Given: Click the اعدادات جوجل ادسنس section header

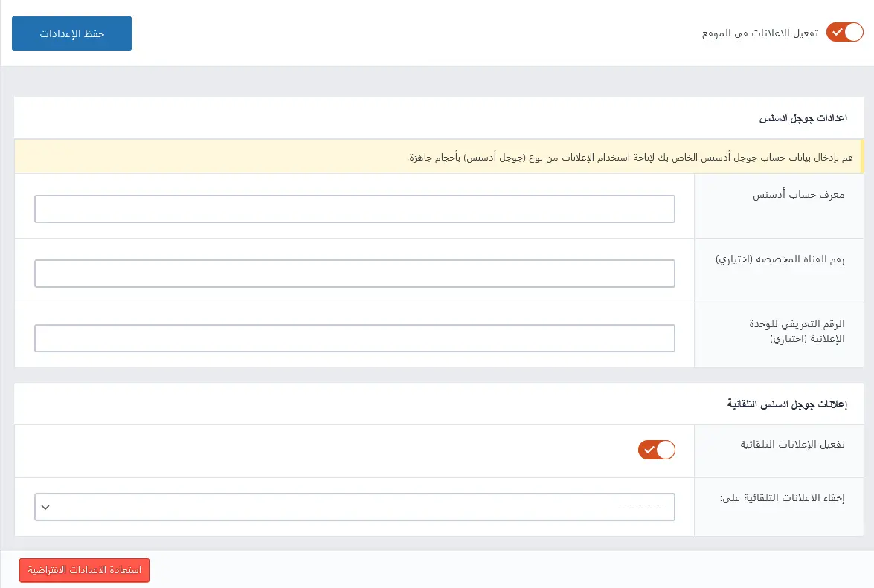Looking at the screenshot, I should (x=803, y=118).
